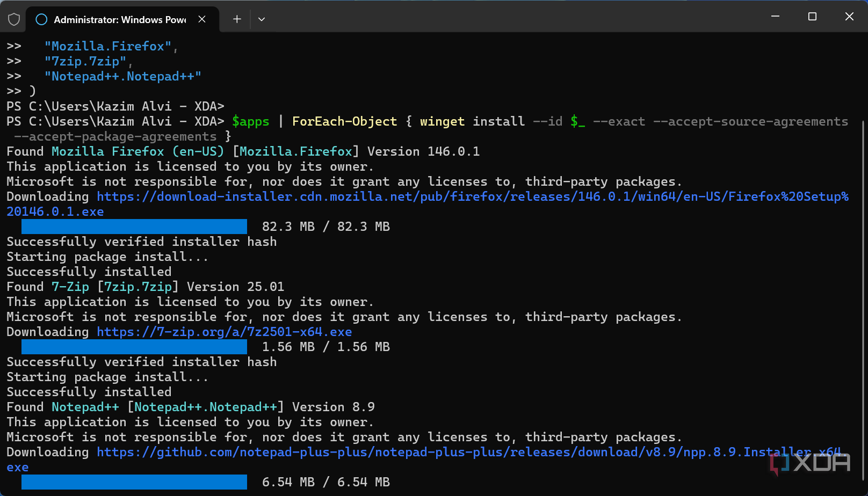Click the 6.54 MB Notepad++ progress bar
Viewport: 868px width, 496px height.
point(134,482)
